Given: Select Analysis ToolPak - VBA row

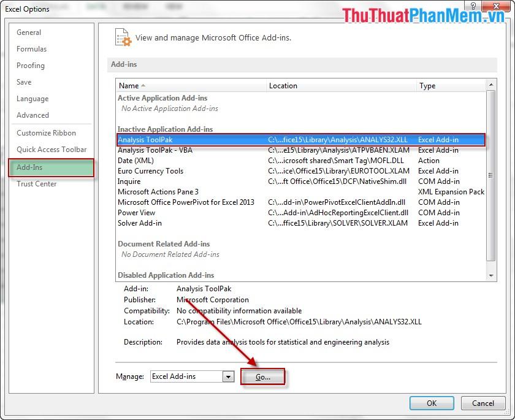Looking at the screenshot, I should (301, 150).
